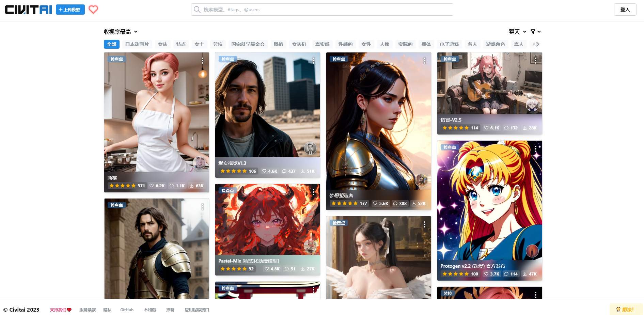Screen dimensions: 644x315
Task: Select the 游戏角色 tag filter
Action: (496, 44)
